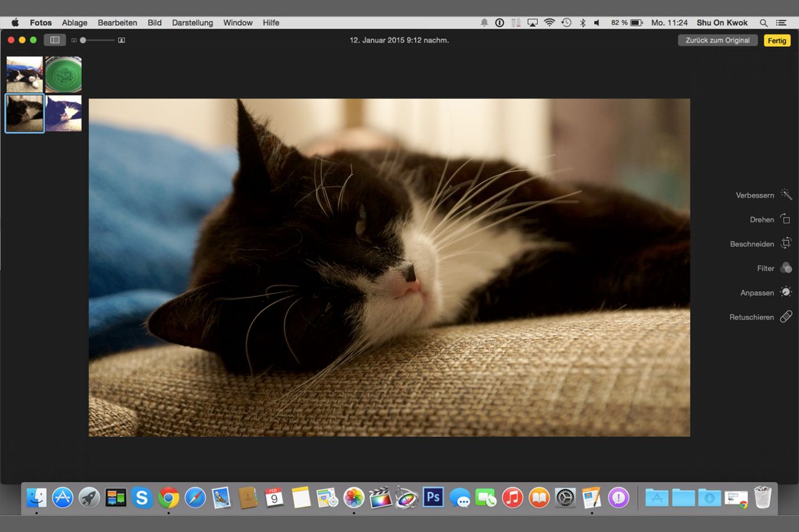Open the Trash in the Dock
This screenshot has width=799, height=532.
[x=763, y=497]
